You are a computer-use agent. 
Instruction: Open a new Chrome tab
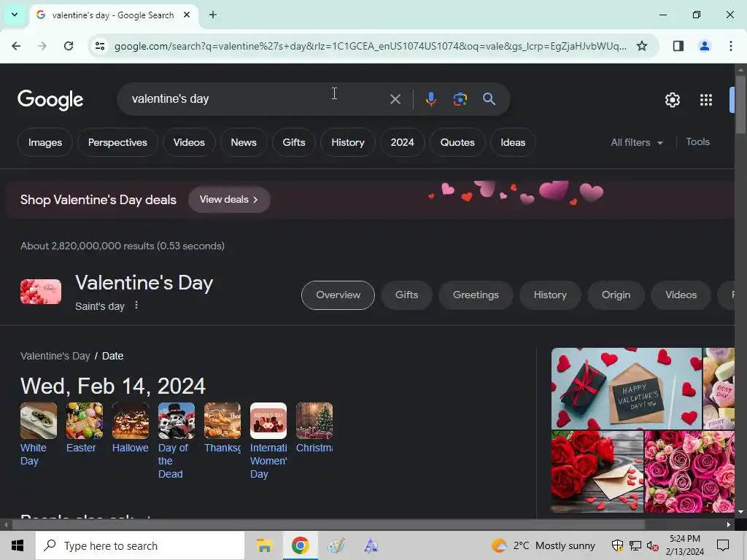click(x=213, y=15)
